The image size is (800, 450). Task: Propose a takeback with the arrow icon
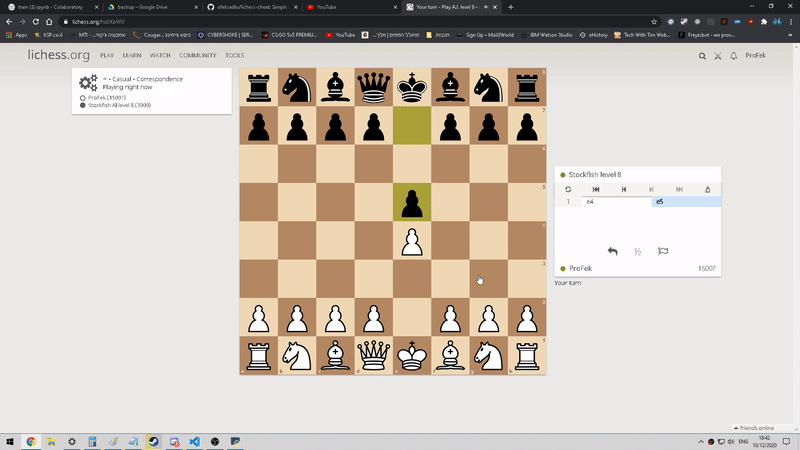coord(613,252)
